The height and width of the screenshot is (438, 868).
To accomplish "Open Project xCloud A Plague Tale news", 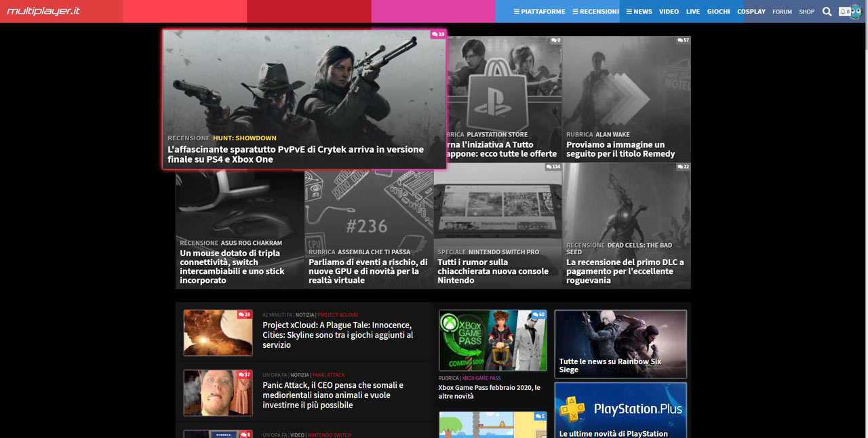I will pos(338,335).
